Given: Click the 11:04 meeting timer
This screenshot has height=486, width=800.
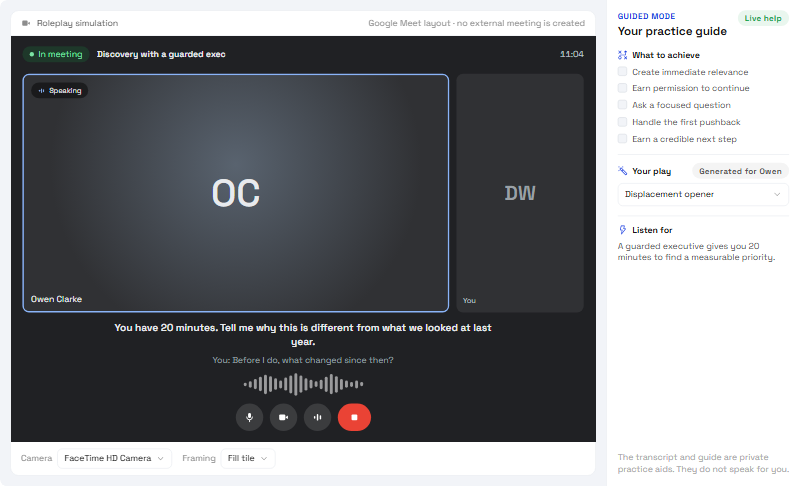Looking at the screenshot, I should click(571, 54).
